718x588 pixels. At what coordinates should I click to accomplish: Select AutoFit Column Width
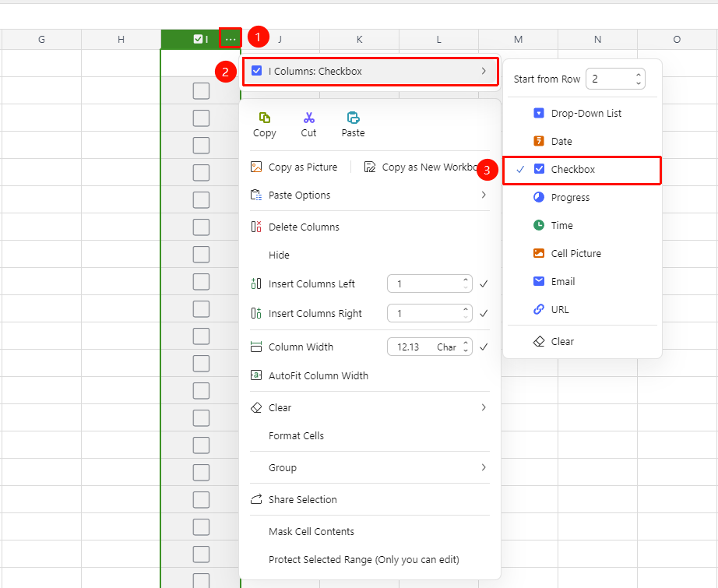(309, 375)
